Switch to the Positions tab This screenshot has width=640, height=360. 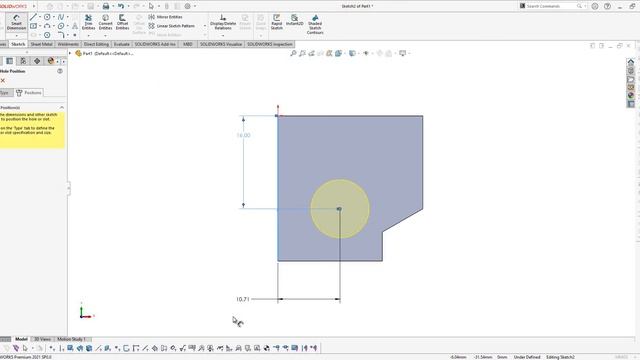[29, 93]
